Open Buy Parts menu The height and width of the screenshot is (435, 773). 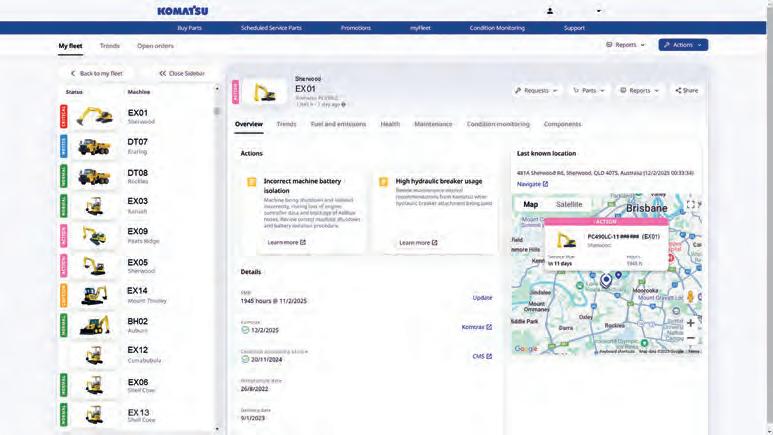(x=189, y=28)
